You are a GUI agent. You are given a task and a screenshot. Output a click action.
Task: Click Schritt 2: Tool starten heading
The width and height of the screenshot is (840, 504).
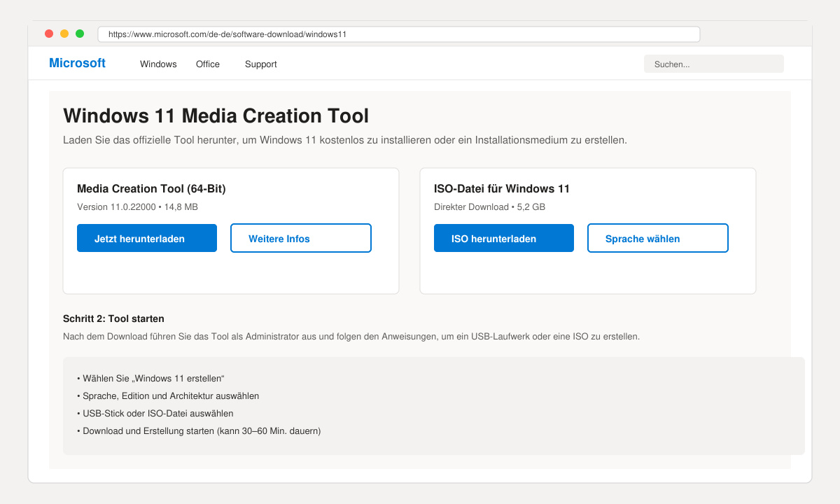pos(113,318)
